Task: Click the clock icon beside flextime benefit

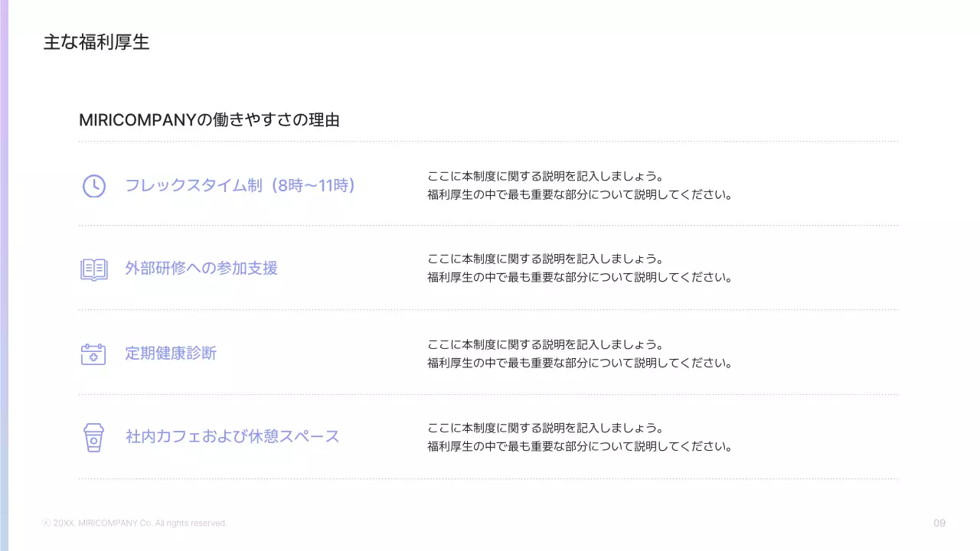Action: click(93, 185)
